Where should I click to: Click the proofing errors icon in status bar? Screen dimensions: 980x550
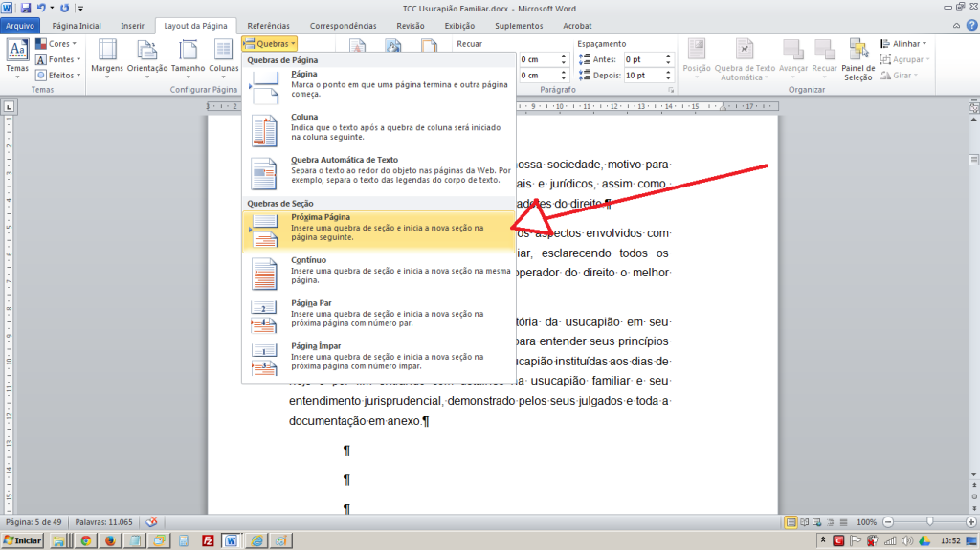click(x=151, y=522)
